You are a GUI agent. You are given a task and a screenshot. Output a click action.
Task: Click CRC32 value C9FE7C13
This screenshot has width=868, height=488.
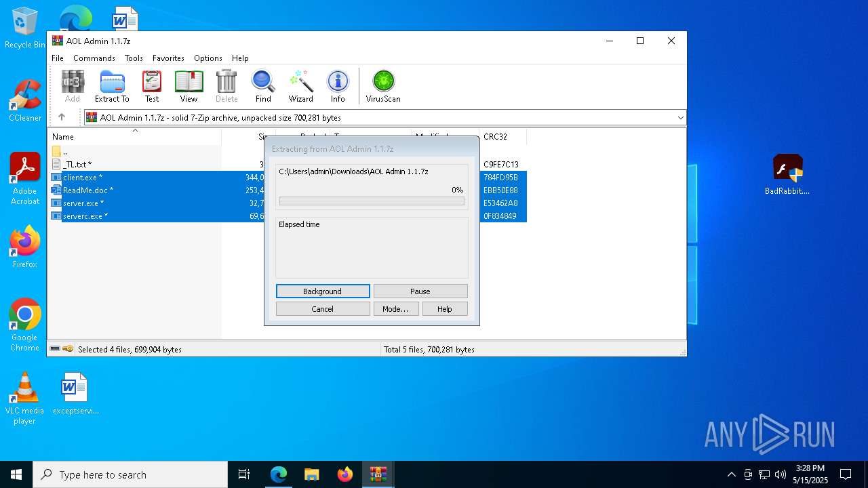pyautogui.click(x=501, y=164)
